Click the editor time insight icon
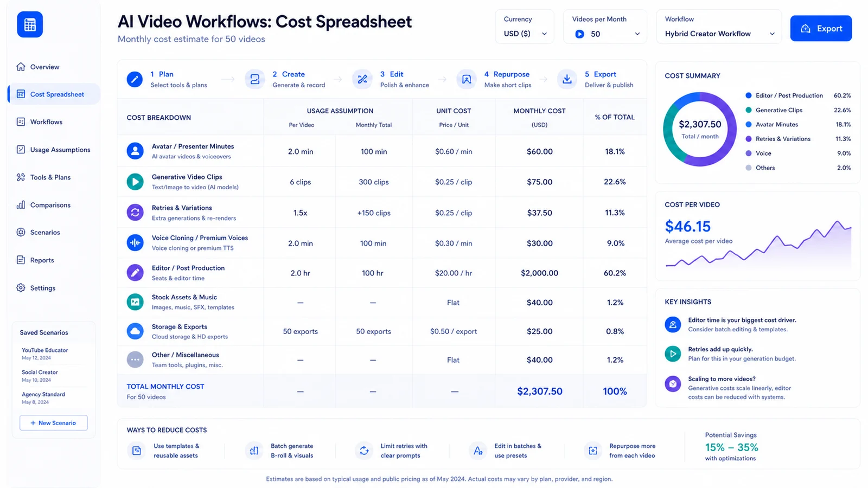This screenshot has height=488, width=868. pyautogui.click(x=673, y=325)
